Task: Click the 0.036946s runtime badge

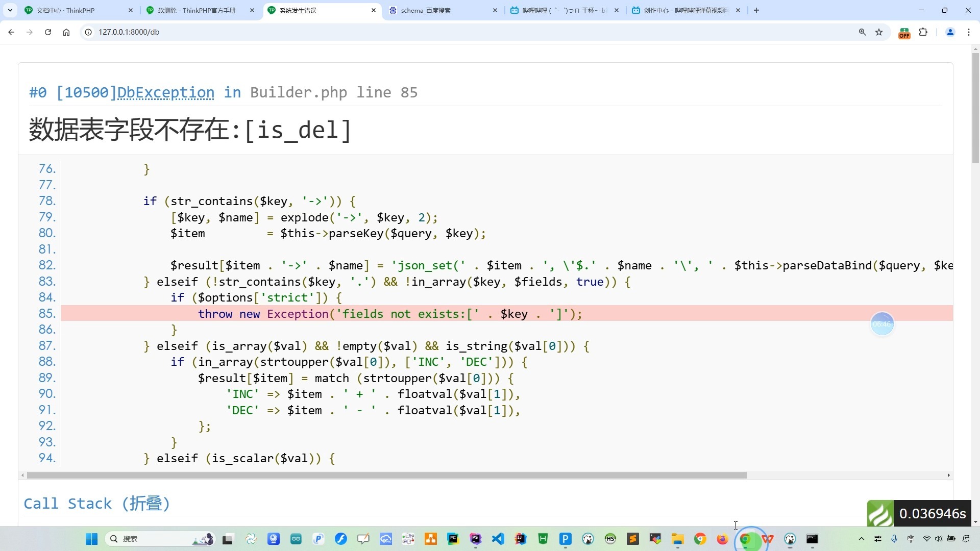Action: coord(933,514)
